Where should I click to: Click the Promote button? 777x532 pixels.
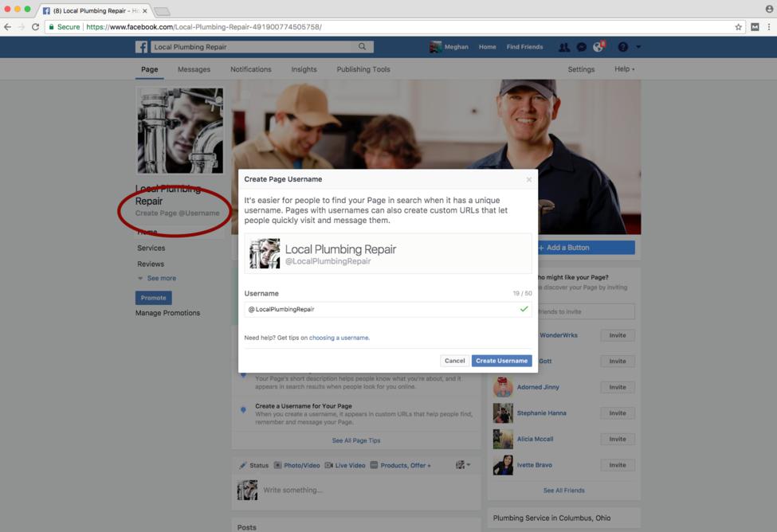[x=154, y=298]
